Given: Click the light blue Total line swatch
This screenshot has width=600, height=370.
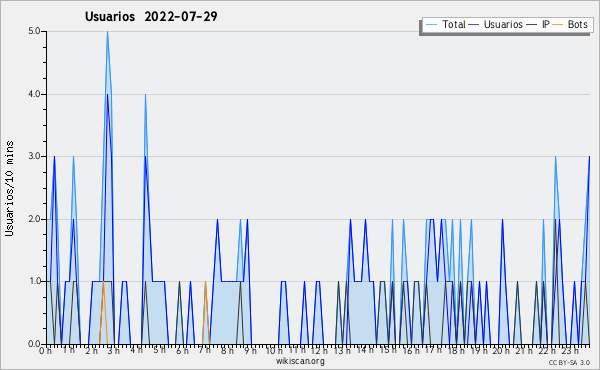Looking at the screenshot, I should point(431,25).
